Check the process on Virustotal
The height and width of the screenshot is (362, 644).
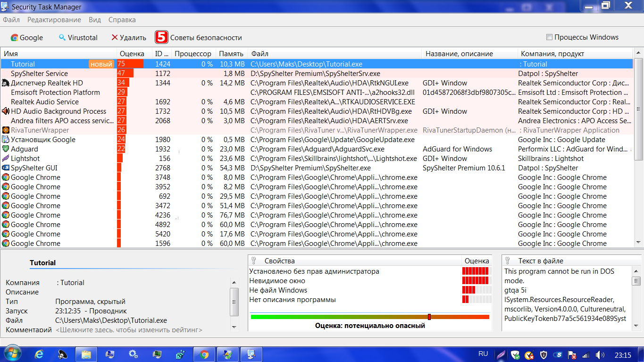coord(78,38)
